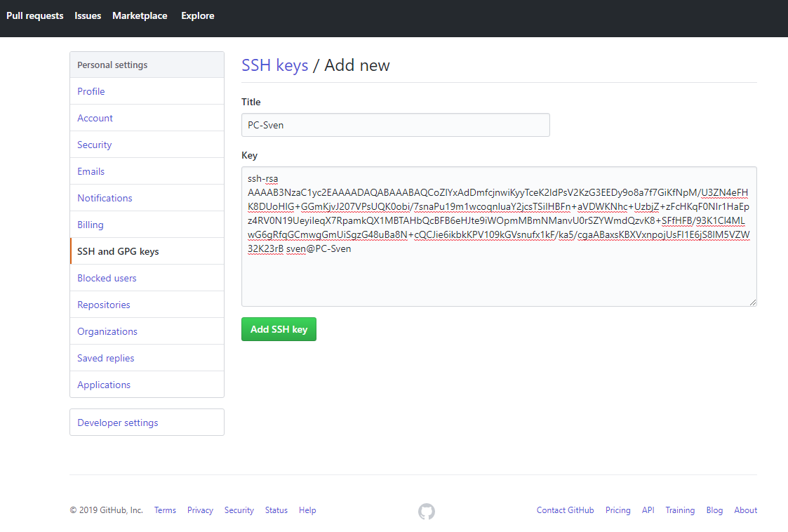Open Blocked users settings
Screen dimensions: 788x532
[147, 277]
